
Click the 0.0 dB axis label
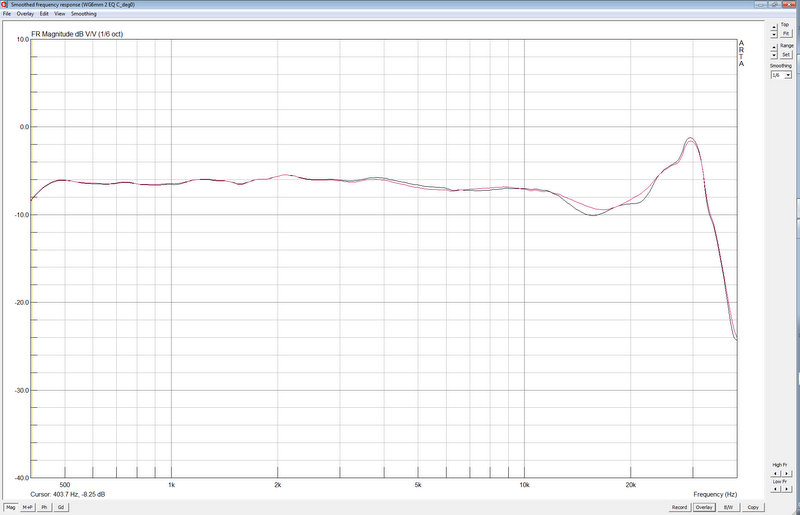point(24,127)
